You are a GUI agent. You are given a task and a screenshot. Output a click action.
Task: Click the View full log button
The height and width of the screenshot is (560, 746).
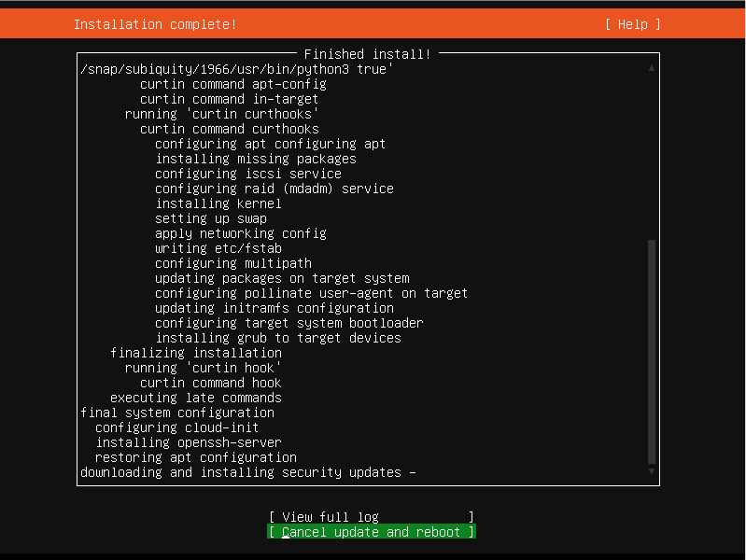(x=371, y=517)
